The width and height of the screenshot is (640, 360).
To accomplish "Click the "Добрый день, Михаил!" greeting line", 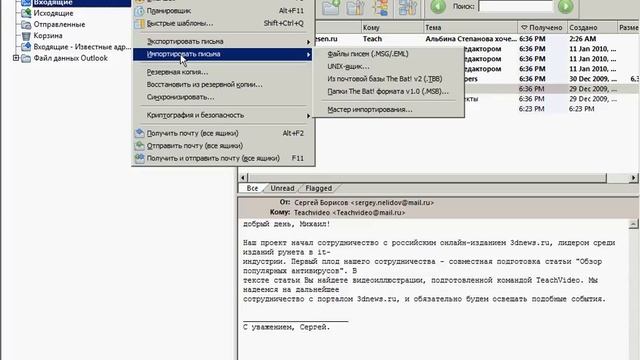I will (x=287, y=224).
